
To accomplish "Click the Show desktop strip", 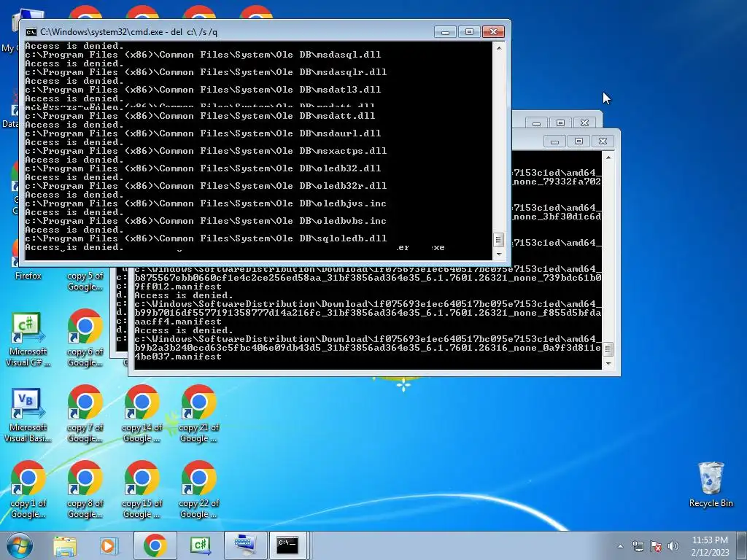I will point(742,545).
